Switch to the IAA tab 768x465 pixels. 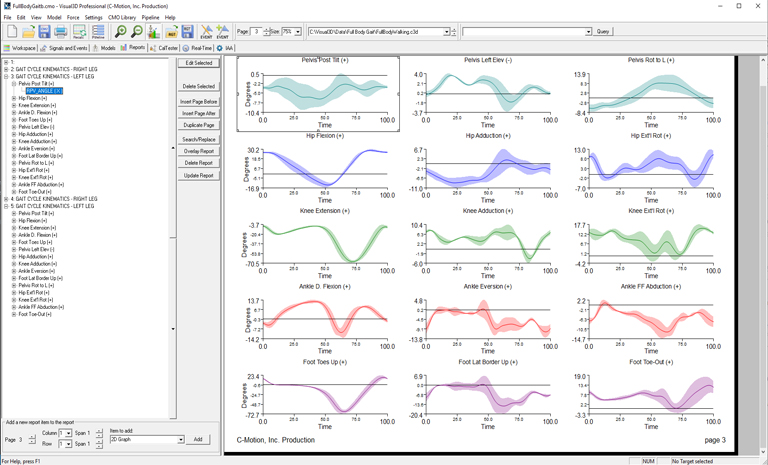coord(225,48)
